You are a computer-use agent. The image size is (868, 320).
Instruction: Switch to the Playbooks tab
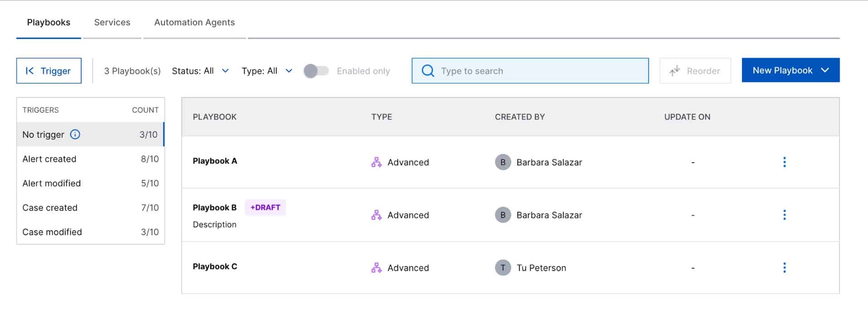click(x=48, y=22)
